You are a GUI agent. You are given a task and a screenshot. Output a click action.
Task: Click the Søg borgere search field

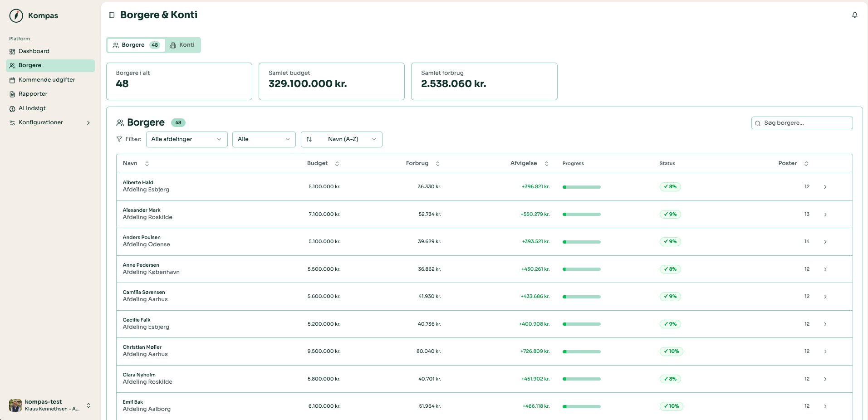pos(802,123)
